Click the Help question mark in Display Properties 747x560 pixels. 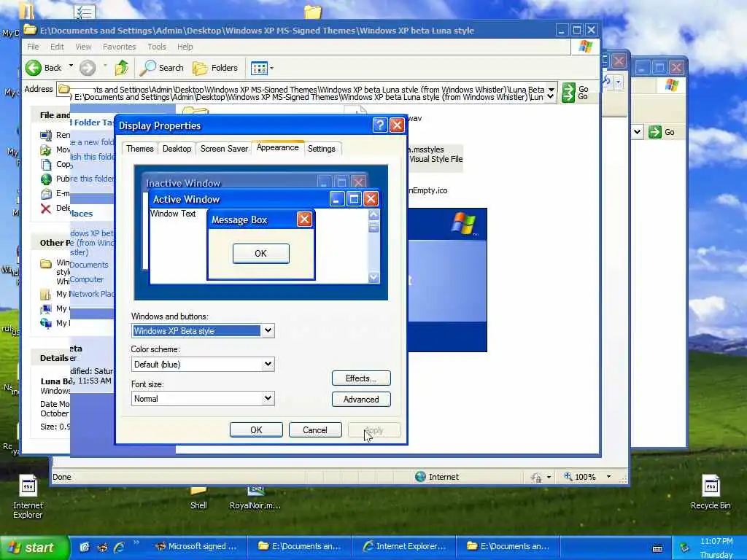click(x=379, y=125)
